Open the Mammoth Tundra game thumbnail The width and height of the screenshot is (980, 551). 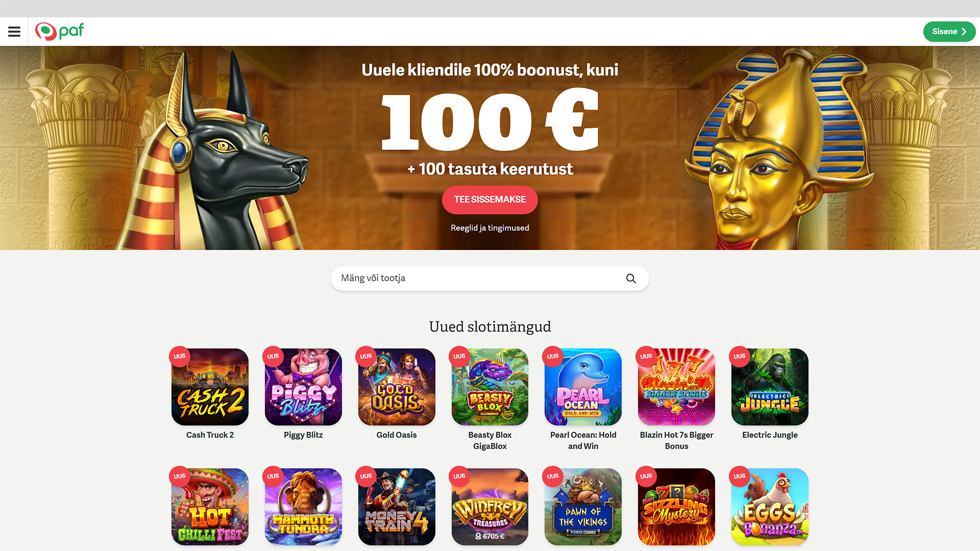pos(303,507)
